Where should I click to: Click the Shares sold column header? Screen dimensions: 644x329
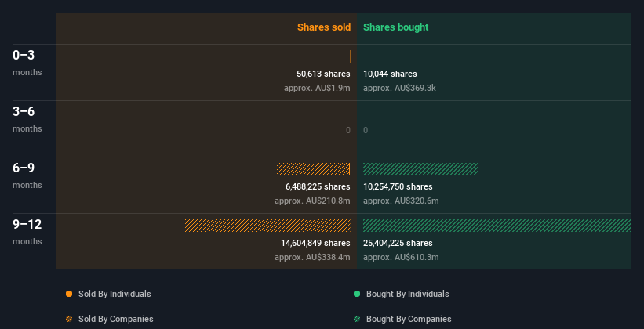(x=324, y=27)
